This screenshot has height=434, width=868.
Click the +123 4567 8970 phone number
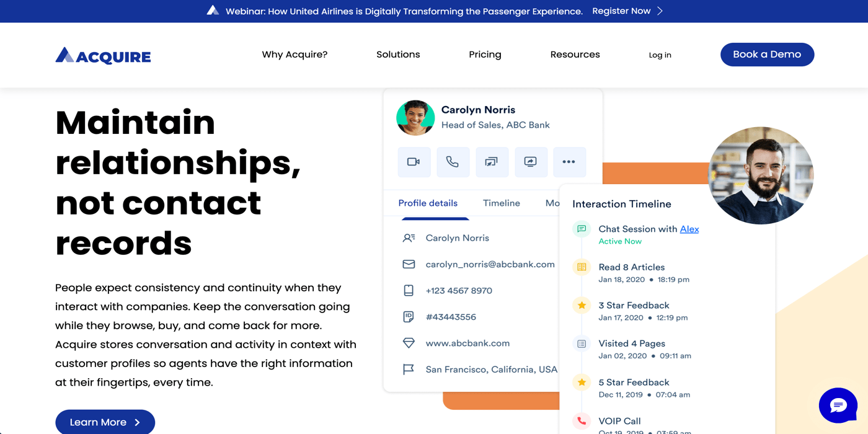459,290
